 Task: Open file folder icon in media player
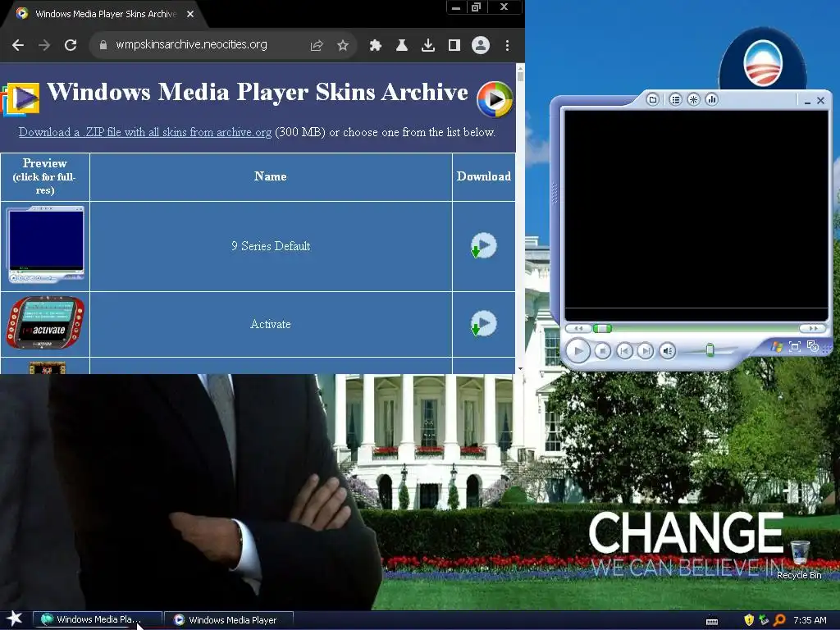(x=652, y=99)
